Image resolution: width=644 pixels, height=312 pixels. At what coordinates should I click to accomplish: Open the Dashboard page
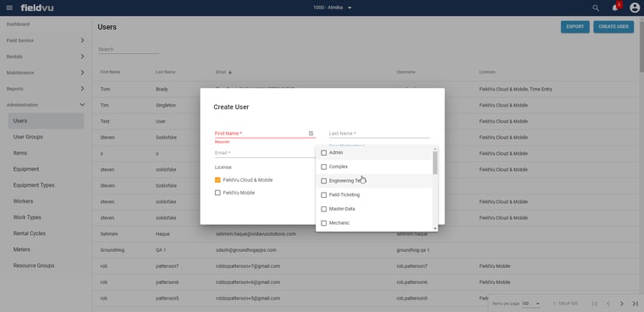(x=18, y=25)
